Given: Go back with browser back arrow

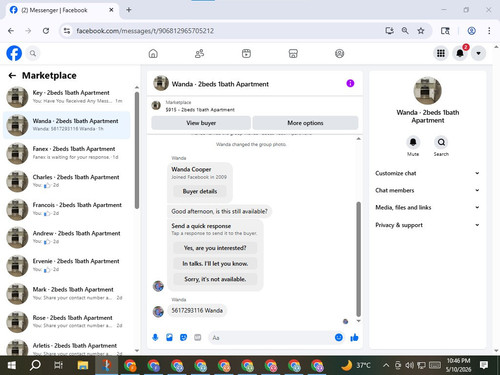Looking at the screenshot, I should point(11,31).
